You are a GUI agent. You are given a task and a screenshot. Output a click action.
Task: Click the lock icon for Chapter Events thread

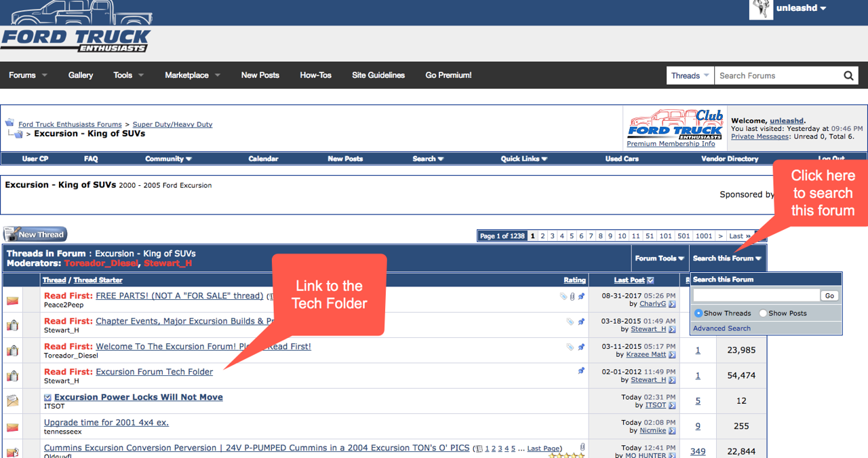(12, 325)
